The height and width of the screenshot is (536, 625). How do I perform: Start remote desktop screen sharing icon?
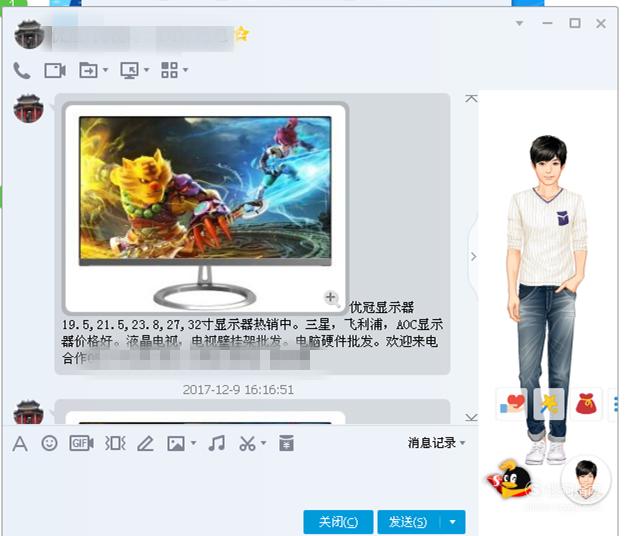130,71
